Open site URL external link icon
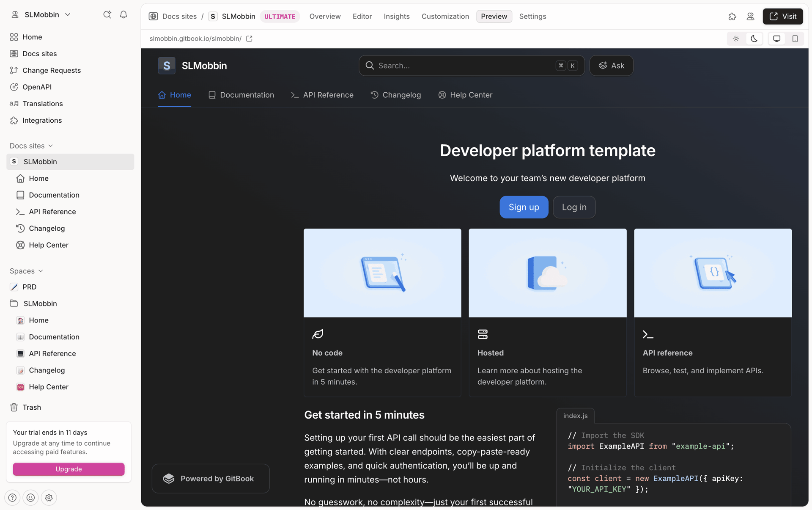The height and width of the screenshot is (510, 812). [x=250, y=39]
